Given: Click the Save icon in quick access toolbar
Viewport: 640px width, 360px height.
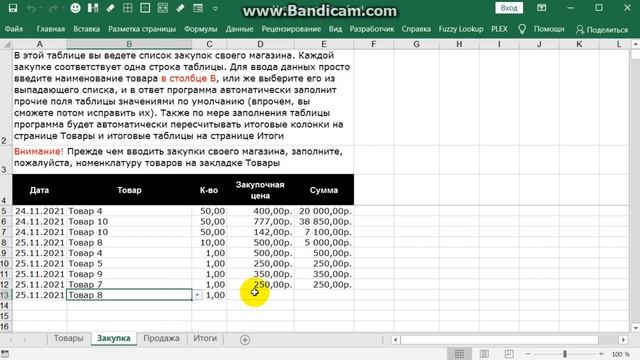Looking at the screenshot, I should point(13,8).
